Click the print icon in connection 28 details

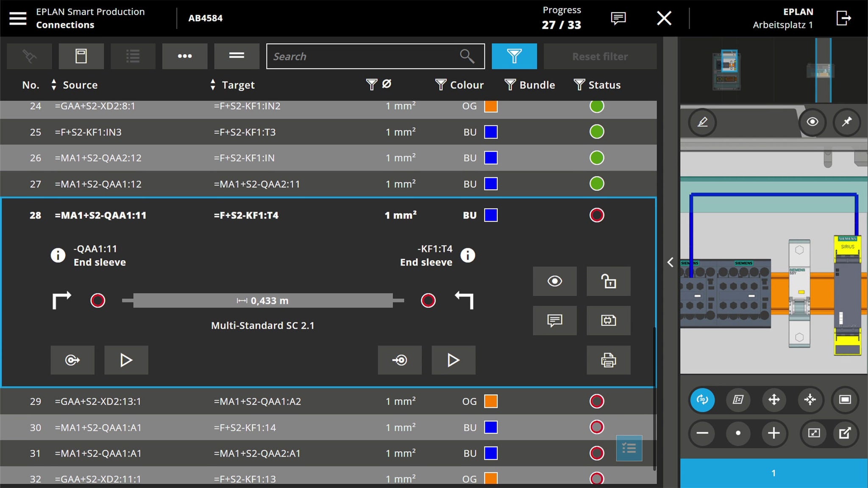pyautogui.click(x=609, y=360)
